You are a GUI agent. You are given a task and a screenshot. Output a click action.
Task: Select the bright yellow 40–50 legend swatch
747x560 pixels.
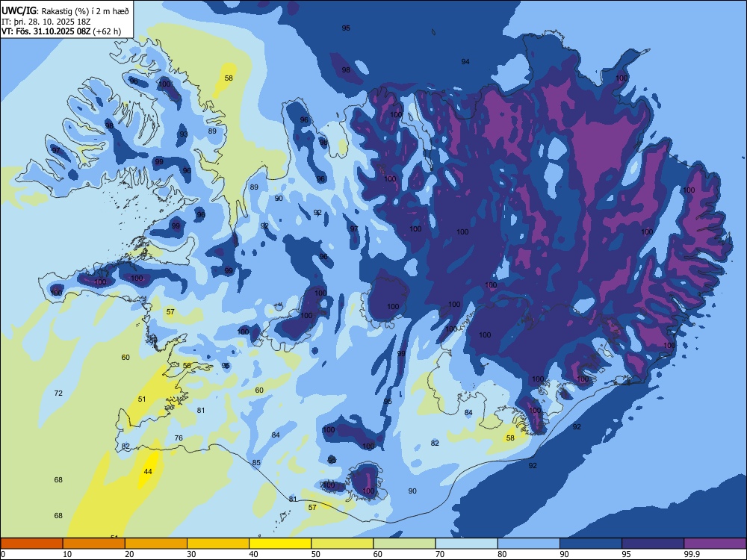click(280, 544)
